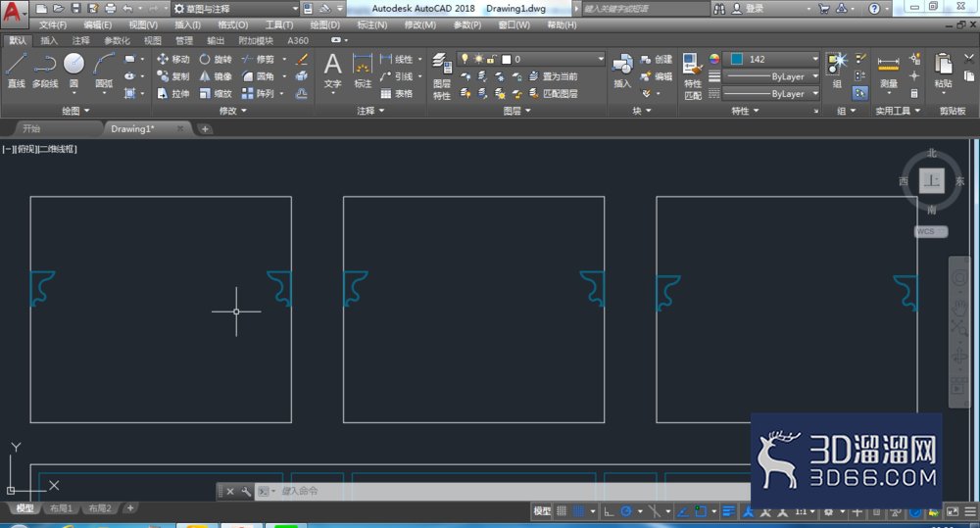Open the Format (格式(O)) menu
Viewport: 980px width, 528px height.
(x=232, y=25)
